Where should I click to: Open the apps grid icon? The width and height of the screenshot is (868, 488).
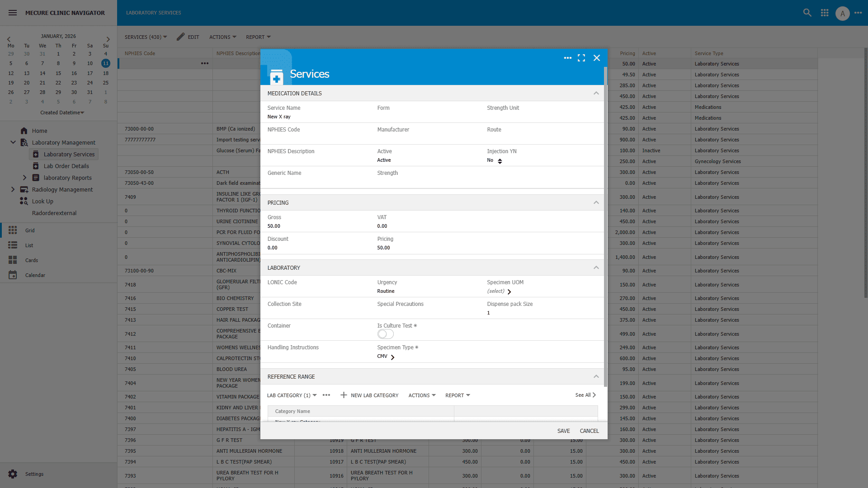point(824,13)
